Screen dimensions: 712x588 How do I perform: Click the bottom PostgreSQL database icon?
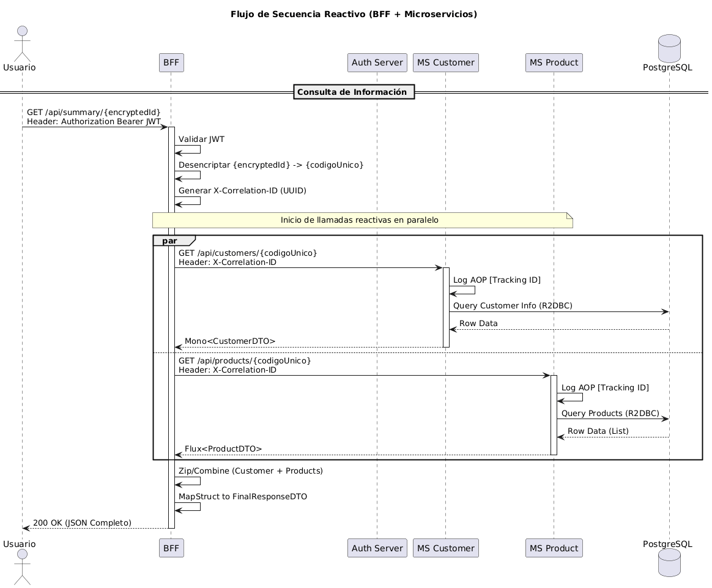pos(670,564)
